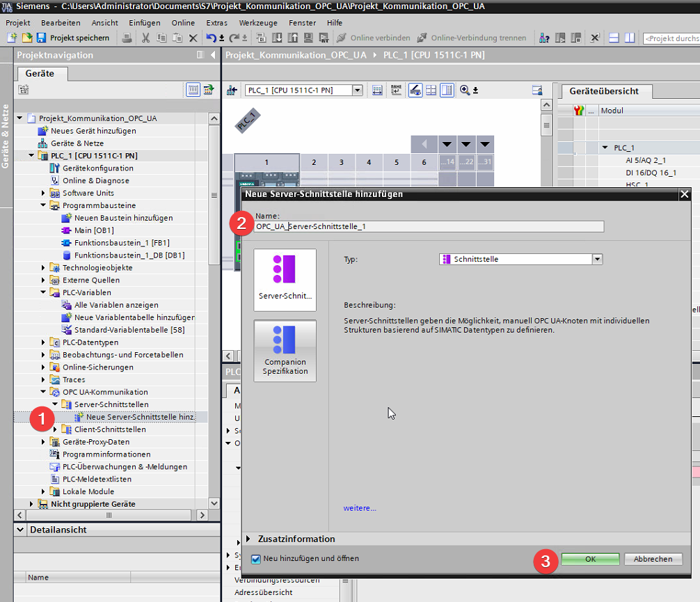This screenshot has height=602, width=700.
Task: Click the Undo arrow icon
Action: 211,38
